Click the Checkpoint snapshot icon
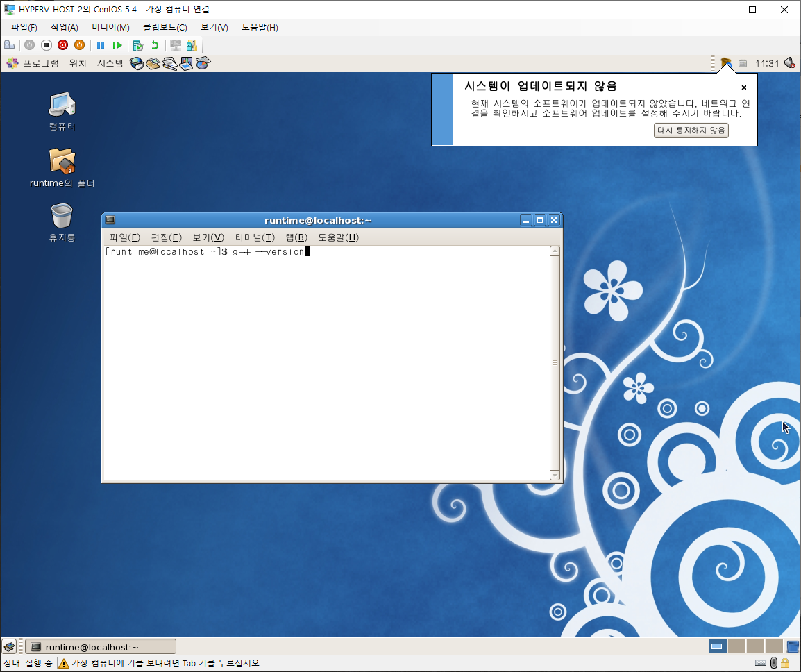This screenshot has height=672, width=801. (138, 45)
